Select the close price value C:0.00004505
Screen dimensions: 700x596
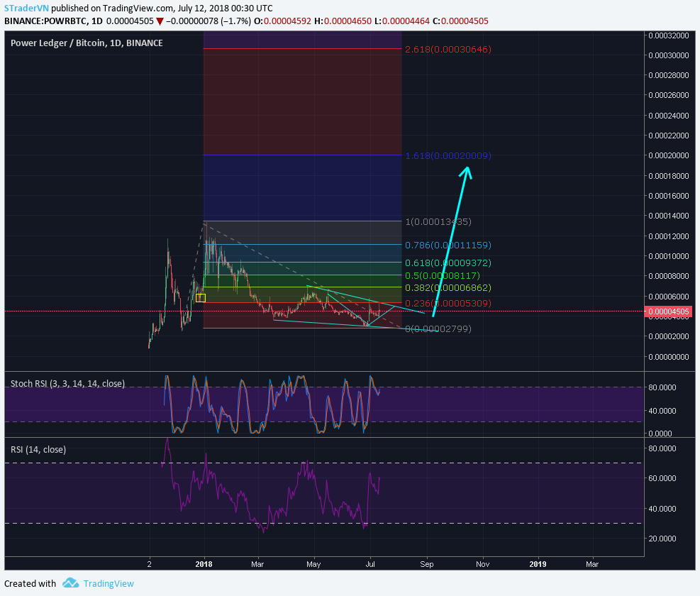click(461, 21)
